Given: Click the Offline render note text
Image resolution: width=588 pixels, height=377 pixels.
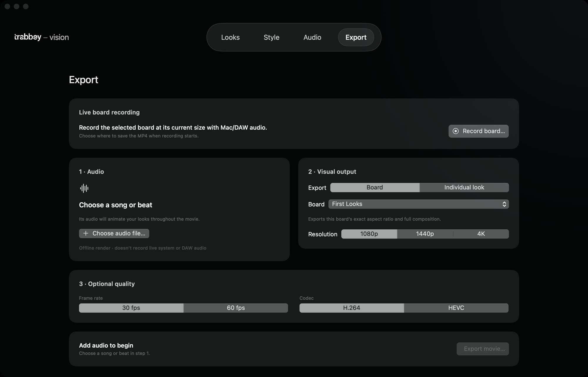Looking at the screenshot, I should (x=143, y=248).
